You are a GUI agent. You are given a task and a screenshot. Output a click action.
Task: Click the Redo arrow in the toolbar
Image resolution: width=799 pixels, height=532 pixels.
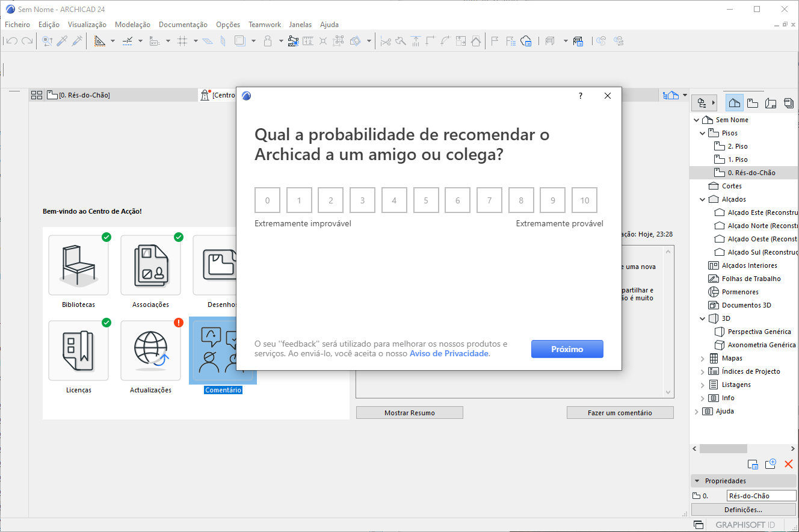point(26,41)
